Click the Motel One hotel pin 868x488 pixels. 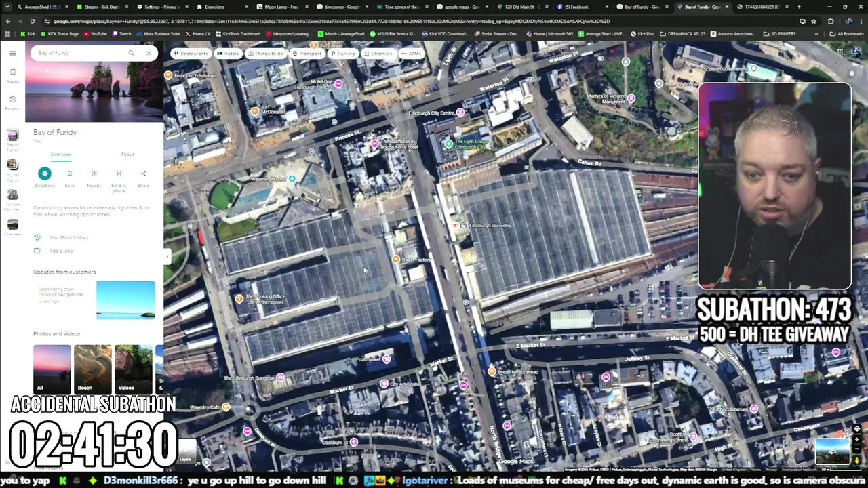tap(338, 84)
